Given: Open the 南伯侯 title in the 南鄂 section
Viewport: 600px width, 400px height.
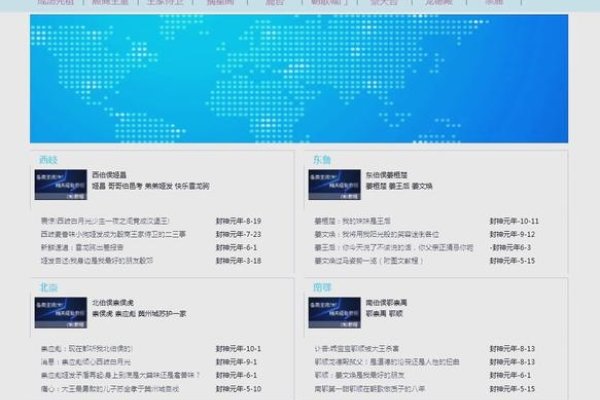Looking at the screenshot, I should [386, 302].
